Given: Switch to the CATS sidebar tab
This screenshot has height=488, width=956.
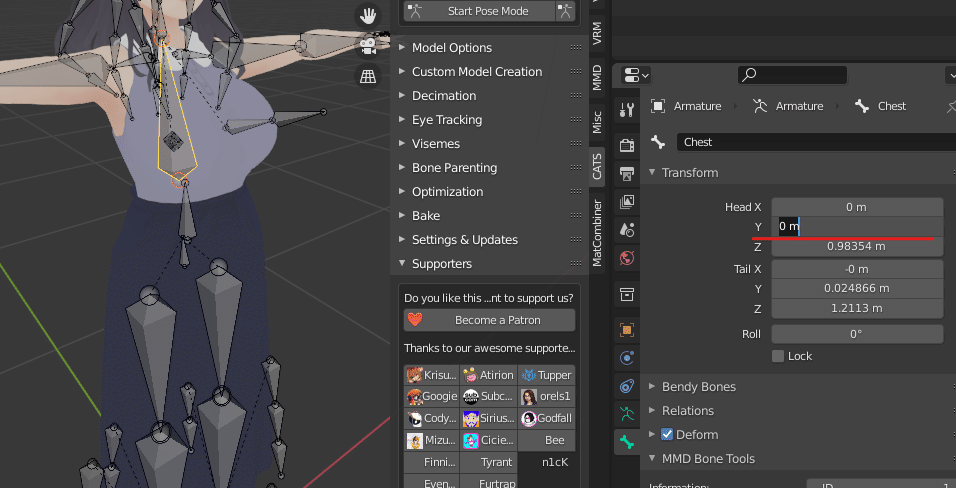Looking at the screenshot, I should click(597, 167).
